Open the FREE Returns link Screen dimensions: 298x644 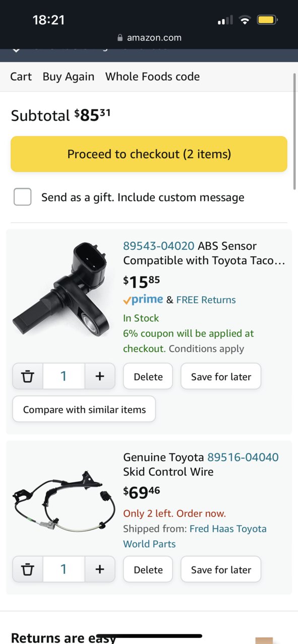pyautogui.click(x=206, y=300)
